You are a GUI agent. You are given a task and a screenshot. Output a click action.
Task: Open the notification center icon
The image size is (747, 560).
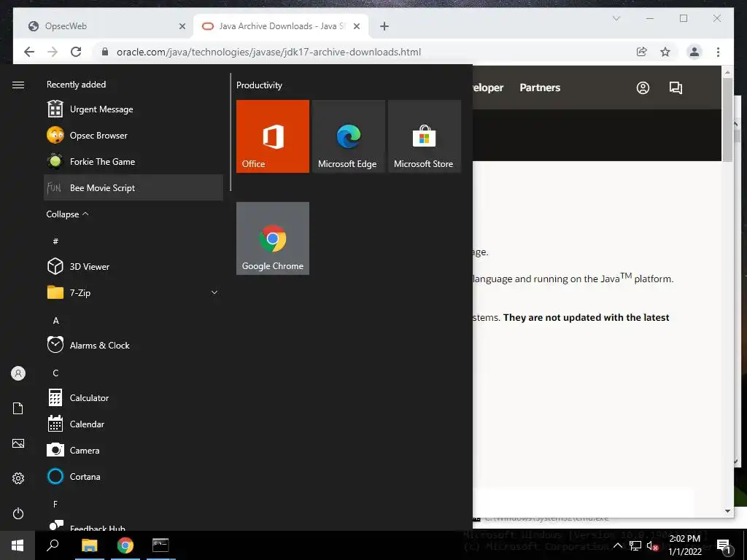pos(724,545)
